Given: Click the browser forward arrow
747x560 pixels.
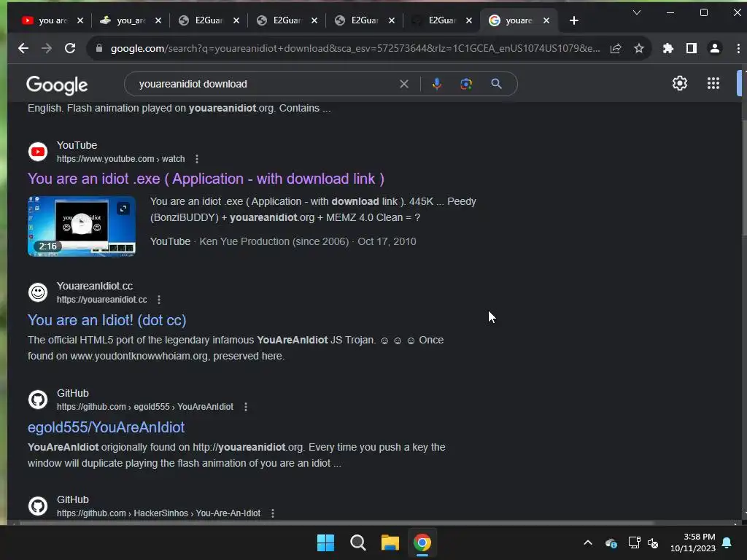Looking at the screenshot, I should [x=46, y=48].
